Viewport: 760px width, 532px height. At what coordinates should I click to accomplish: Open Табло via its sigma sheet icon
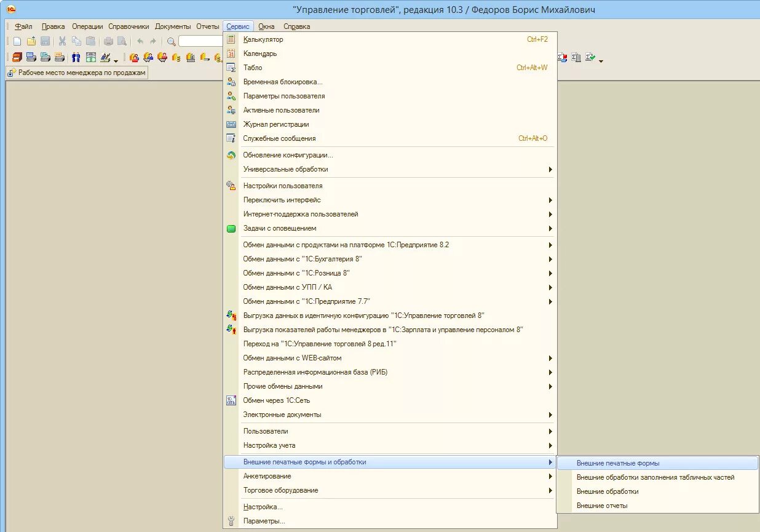pos(231,68)
